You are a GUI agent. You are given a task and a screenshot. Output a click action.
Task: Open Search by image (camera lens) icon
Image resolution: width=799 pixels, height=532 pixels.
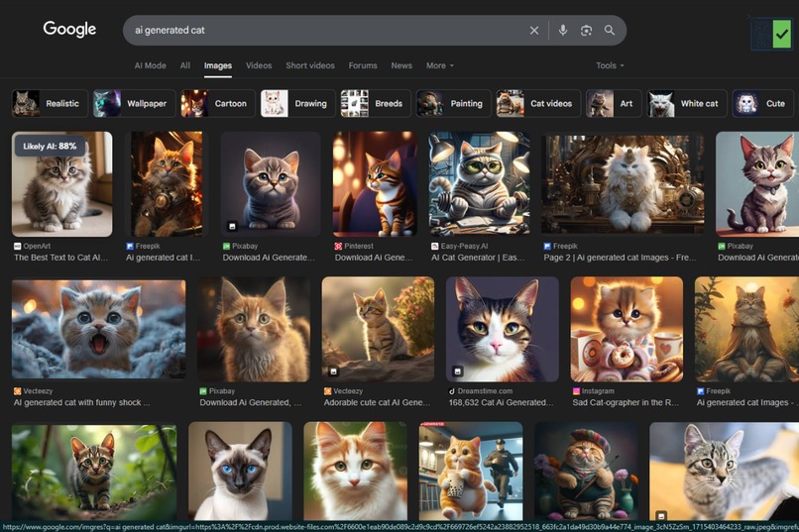[x=587, y=31]
